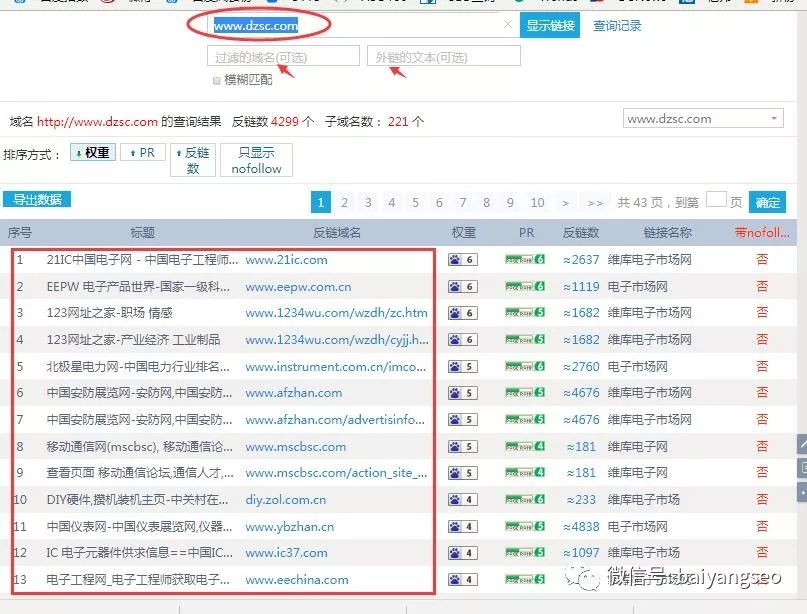The height and width of the screenshot is (614, 807).
Task: Click backlink count ≈1097
Action: pos(581,553)
